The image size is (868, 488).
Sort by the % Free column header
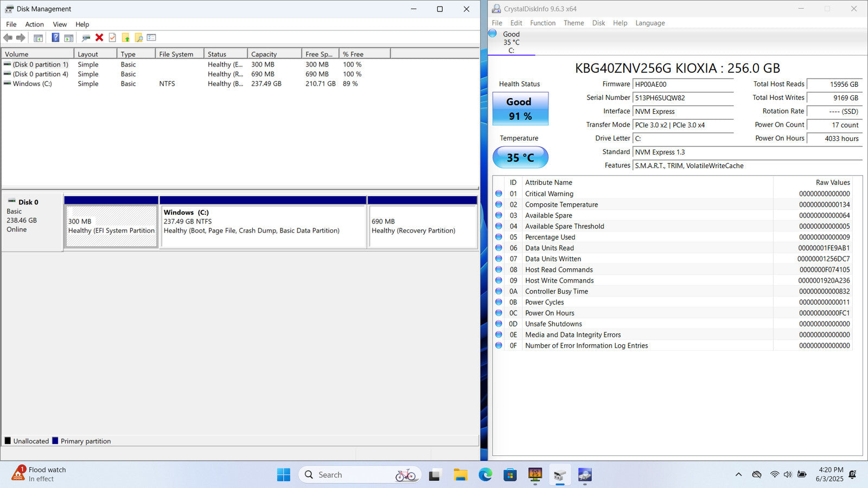tap(365, 54)
